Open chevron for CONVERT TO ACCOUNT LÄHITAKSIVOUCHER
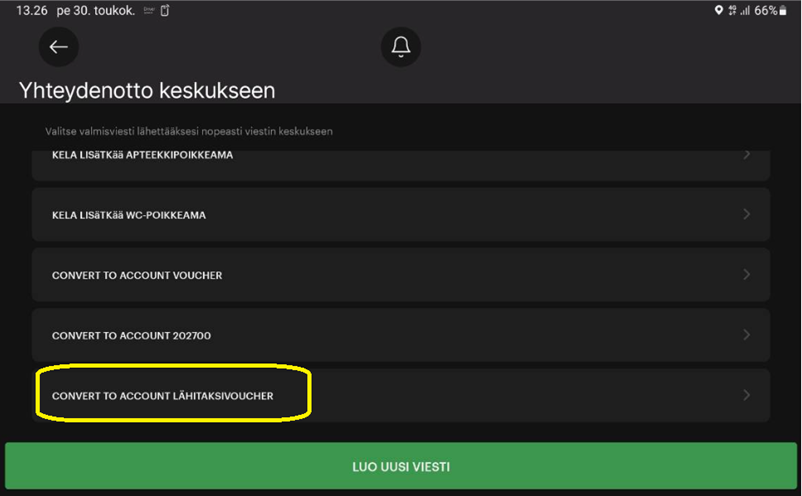Screen dimensions: 802x496 (x=747, y=396)
